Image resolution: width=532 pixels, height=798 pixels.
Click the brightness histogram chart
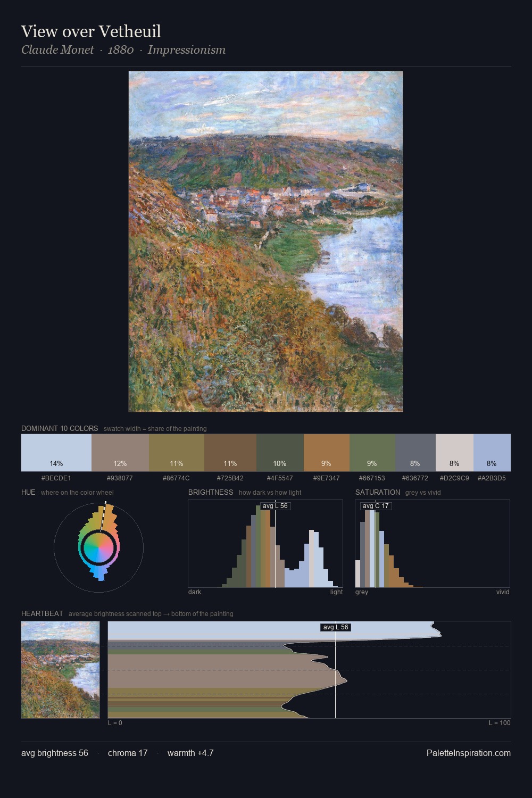pyautogui.click(x=265, y=544)
